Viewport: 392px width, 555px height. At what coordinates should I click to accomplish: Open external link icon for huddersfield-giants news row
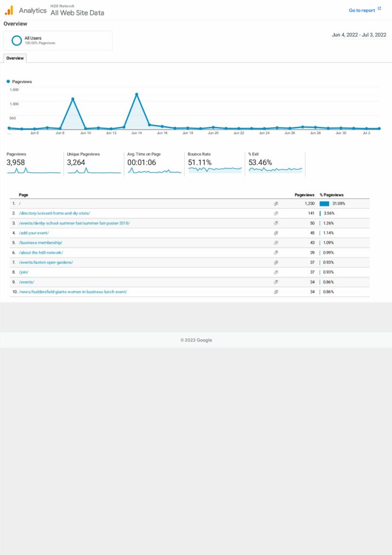click(276, 292)
